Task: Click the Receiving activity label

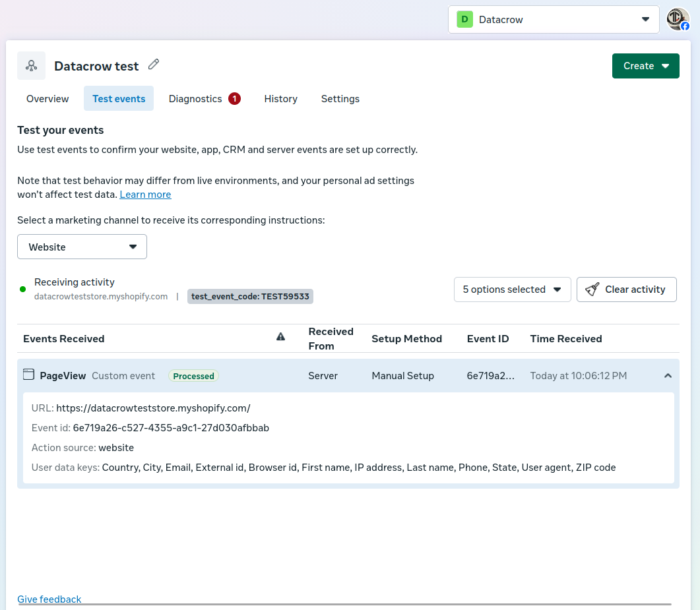Action: coord(75,282)
